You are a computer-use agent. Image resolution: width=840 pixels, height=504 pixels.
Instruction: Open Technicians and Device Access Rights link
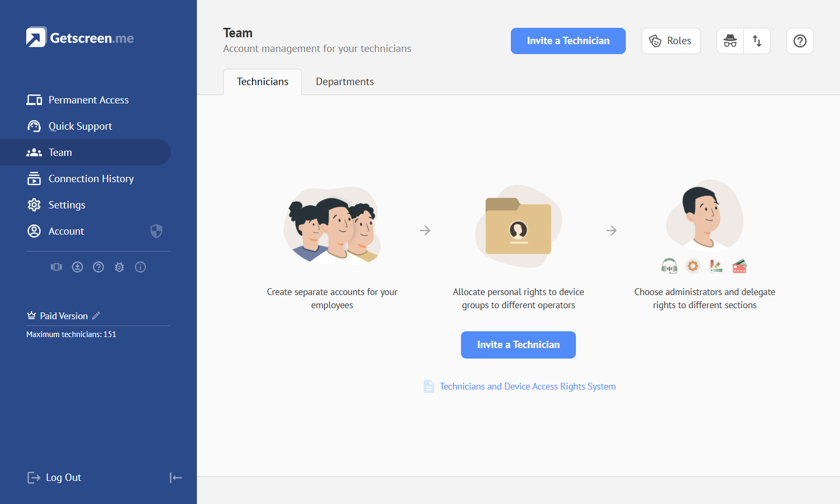527,386
